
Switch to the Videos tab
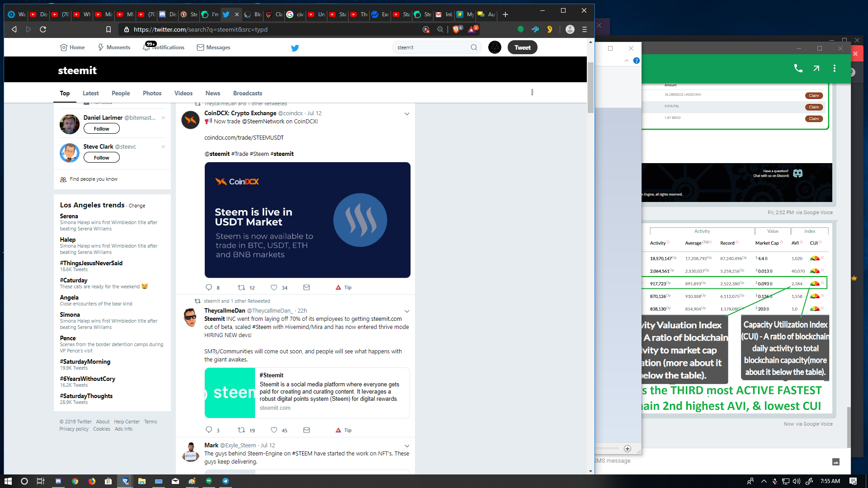point(184,93)
